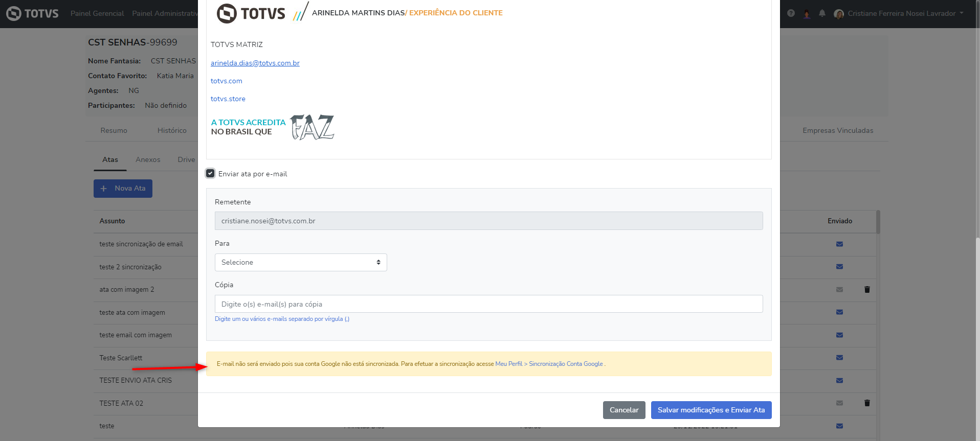This screenshot has height=441, width=980.
Task: Expand Cristiane Ferreira Nosei Lavrador user menu
Action: pyautogui.click(x=906, y=14)
